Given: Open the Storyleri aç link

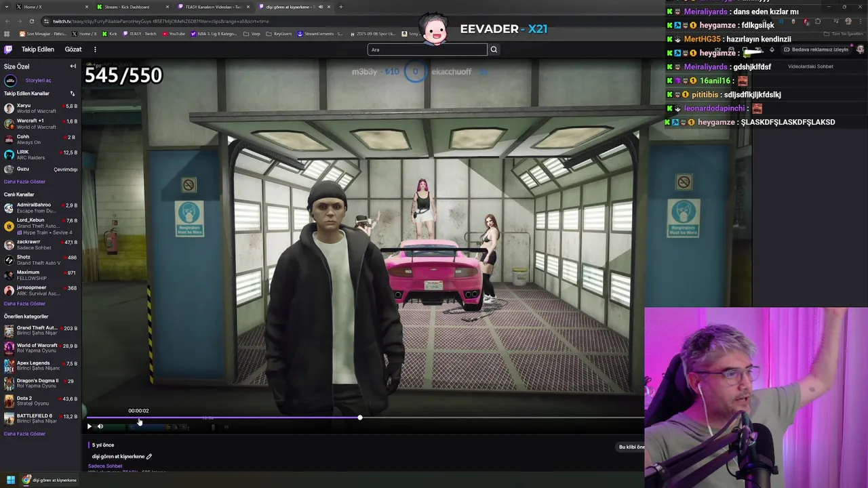Looking at the screenshot, I should click(38, 80).
